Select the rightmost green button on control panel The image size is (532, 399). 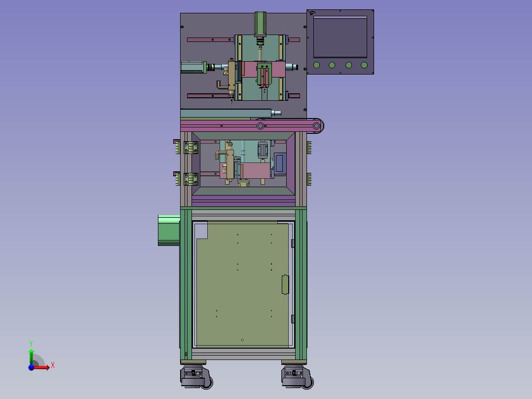point(364,65)
